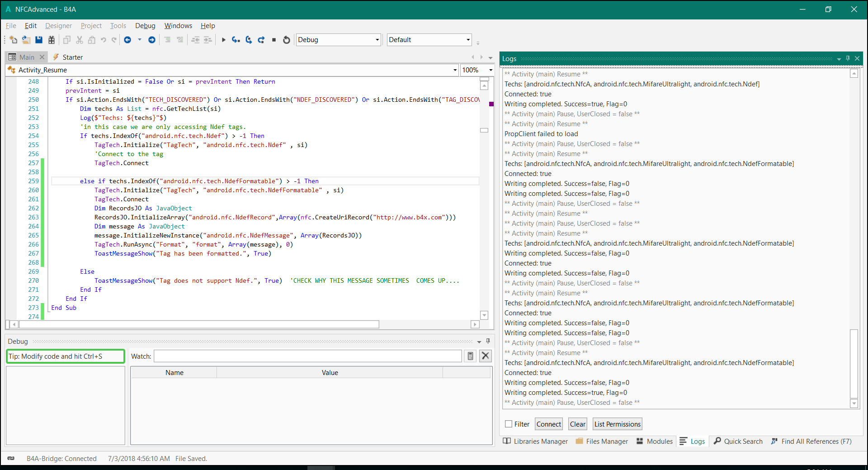Run the app in debug mode
Image resolution: width=868 pixels, height=470 pixels.
(224, 40)
